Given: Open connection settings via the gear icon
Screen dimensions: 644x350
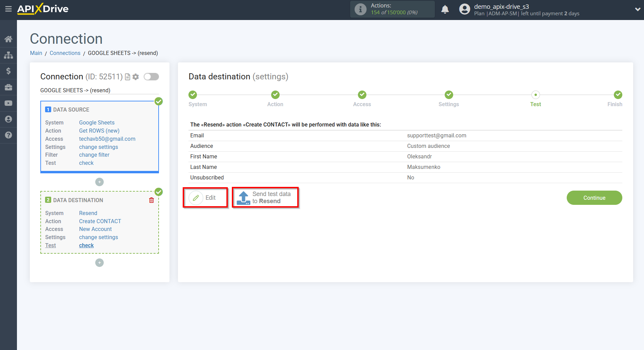Looking at the screenshot, I should click(136, 77).
